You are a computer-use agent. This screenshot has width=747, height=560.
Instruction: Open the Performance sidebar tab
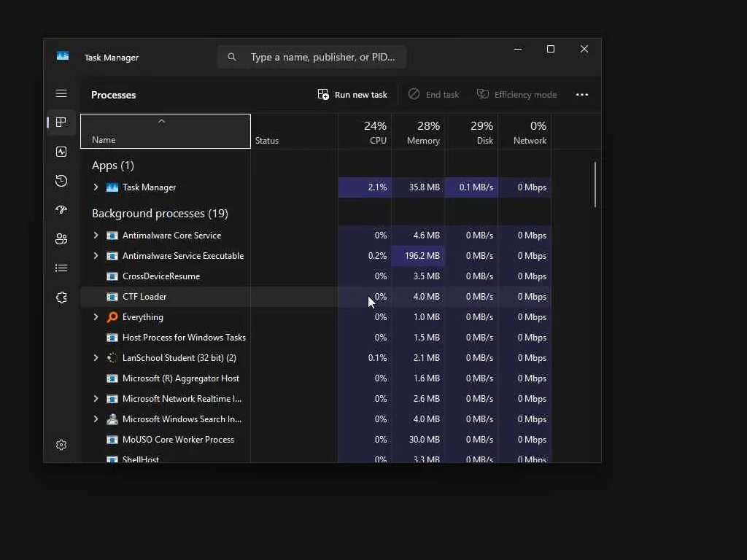click(x=61, y=152)
